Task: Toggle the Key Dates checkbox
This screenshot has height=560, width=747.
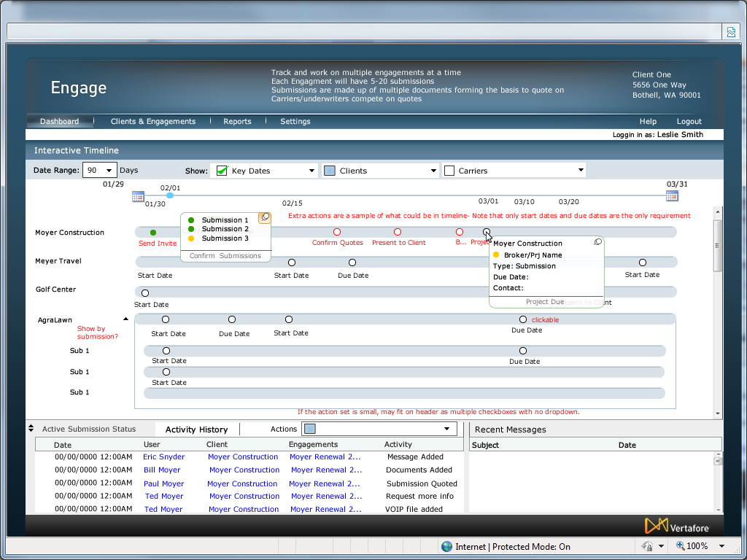Action: [222, 171]
